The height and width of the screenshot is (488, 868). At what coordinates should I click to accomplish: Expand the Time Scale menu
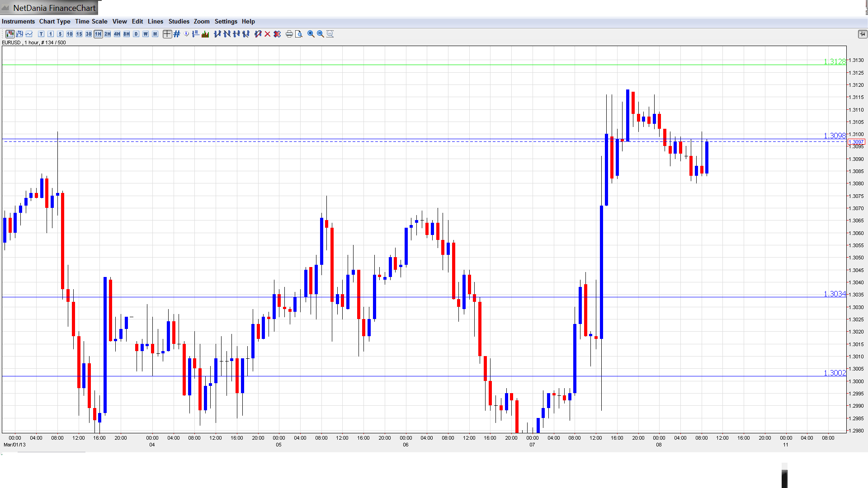[91, 21]
